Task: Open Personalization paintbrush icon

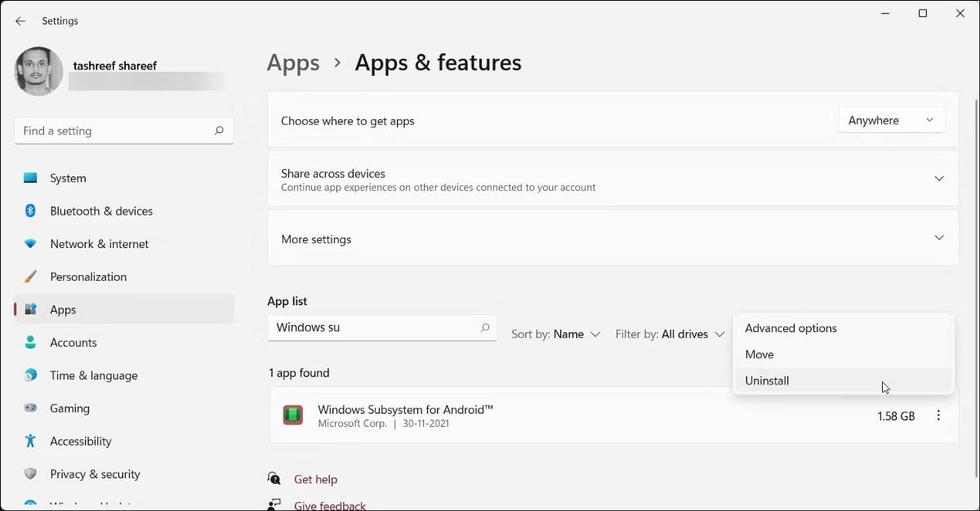Action: 31,277
